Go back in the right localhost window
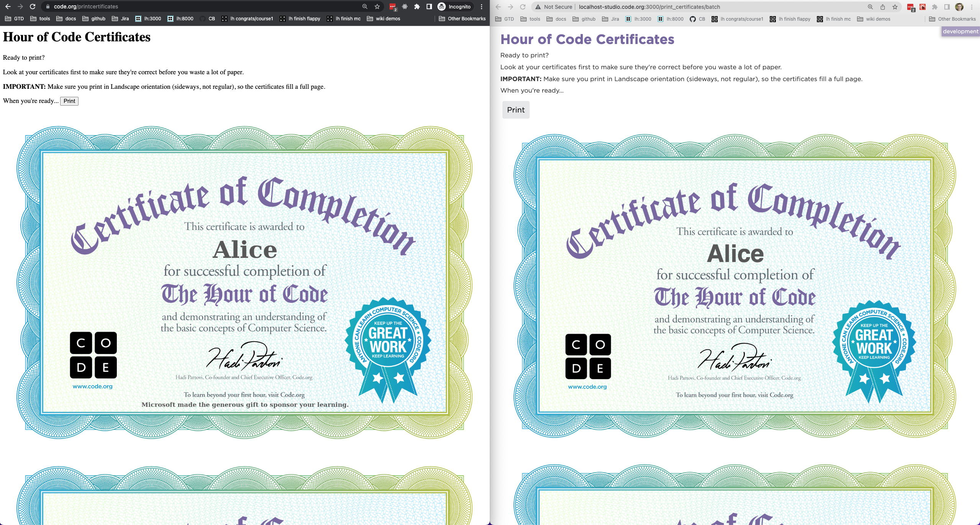 (498, 7)
